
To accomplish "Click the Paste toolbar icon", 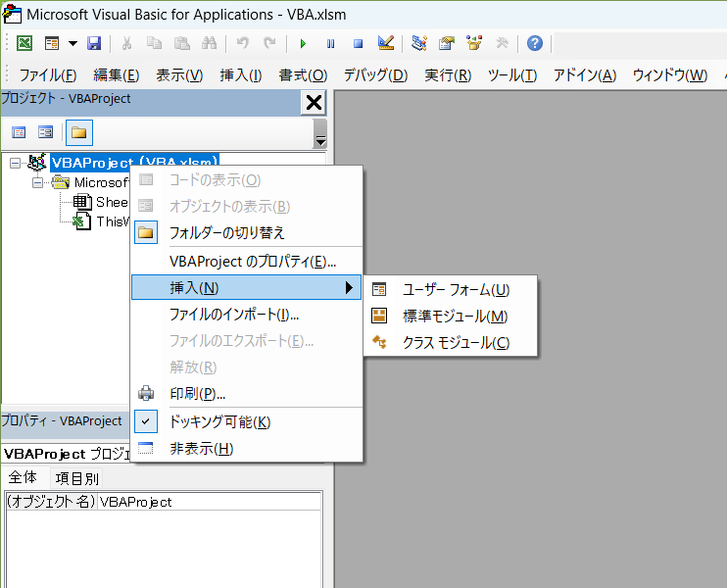I will coord(182,43).
